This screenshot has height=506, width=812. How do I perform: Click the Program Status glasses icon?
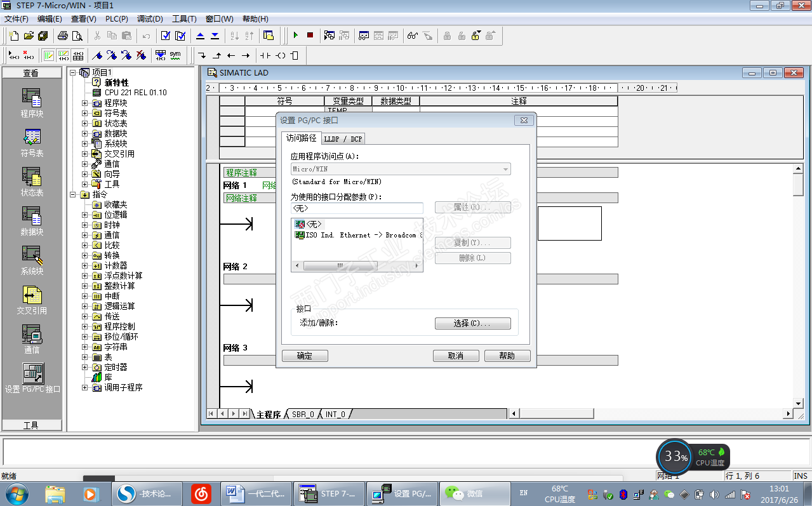(413, 36)
